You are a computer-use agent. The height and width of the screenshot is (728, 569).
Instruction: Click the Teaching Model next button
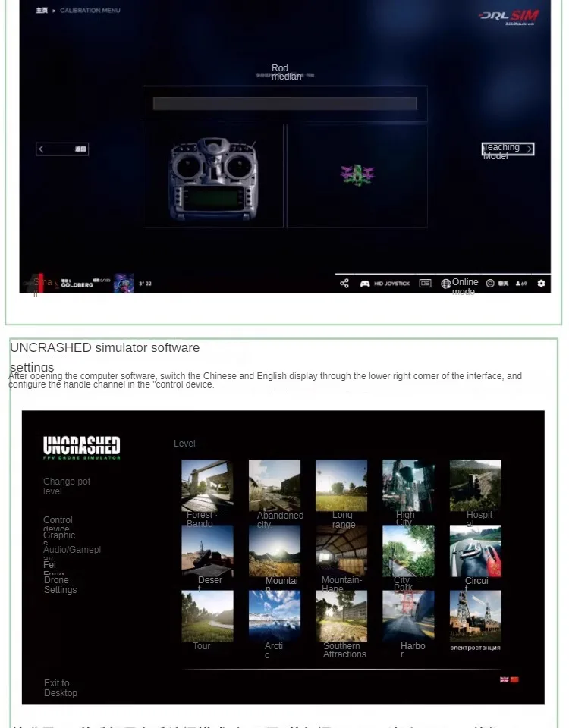(508, 149)
